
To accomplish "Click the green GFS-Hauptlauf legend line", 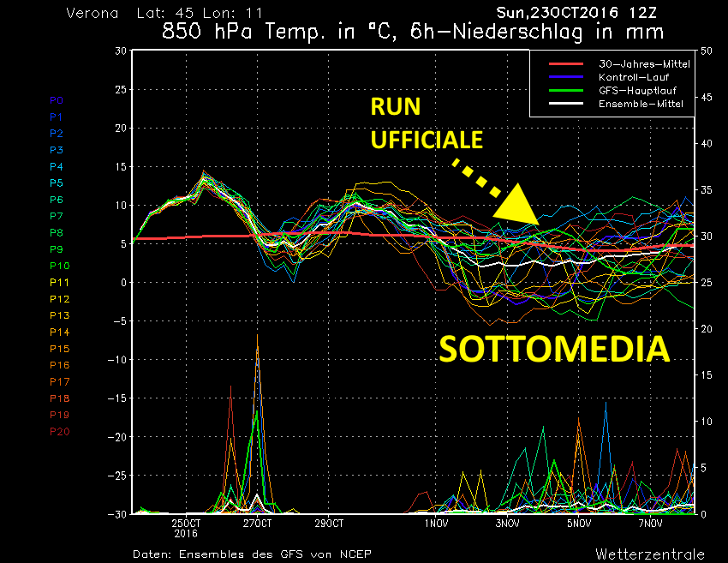I will click(565, 90).
